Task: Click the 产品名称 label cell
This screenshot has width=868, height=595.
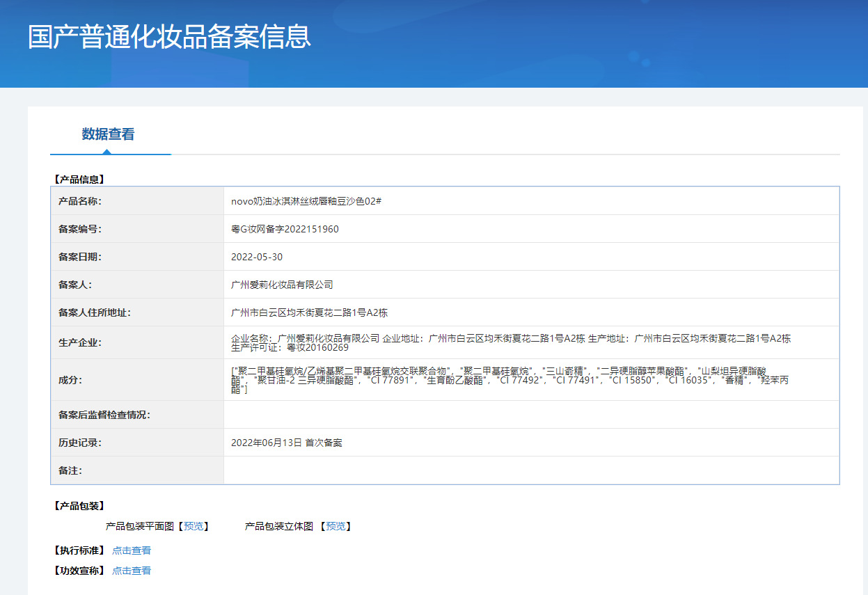Action: 137,201
